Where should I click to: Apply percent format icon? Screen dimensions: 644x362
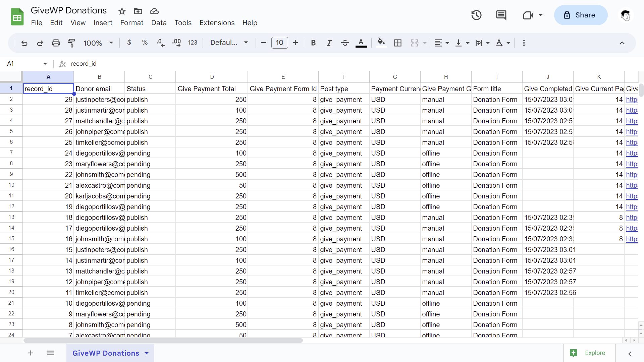(145, 43)
